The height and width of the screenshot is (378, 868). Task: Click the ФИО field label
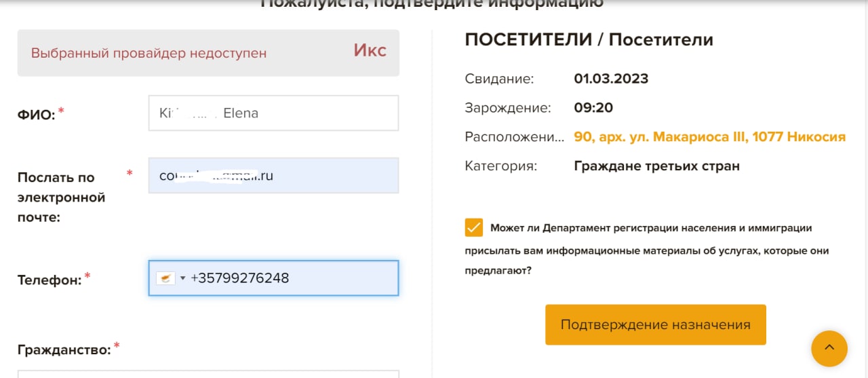(35, 115)
